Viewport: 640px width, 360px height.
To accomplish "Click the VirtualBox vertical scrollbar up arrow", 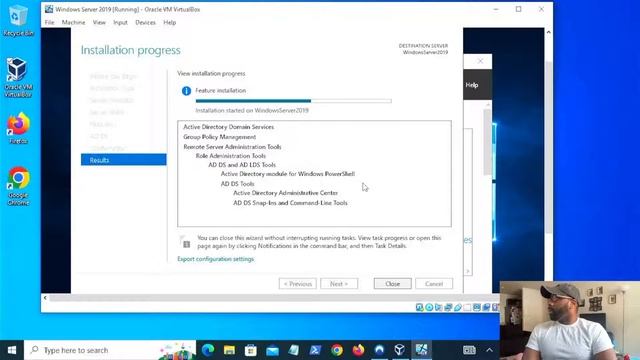I will [549, 32].
